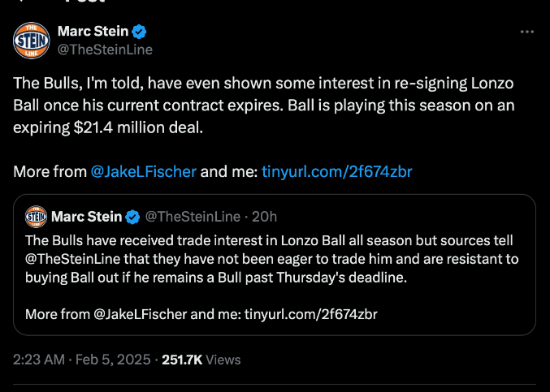Image resolution: width=550 pixels, height=392 pixels.
Task: Click the small avatar in the quoted post
Action: pos(37,217)
